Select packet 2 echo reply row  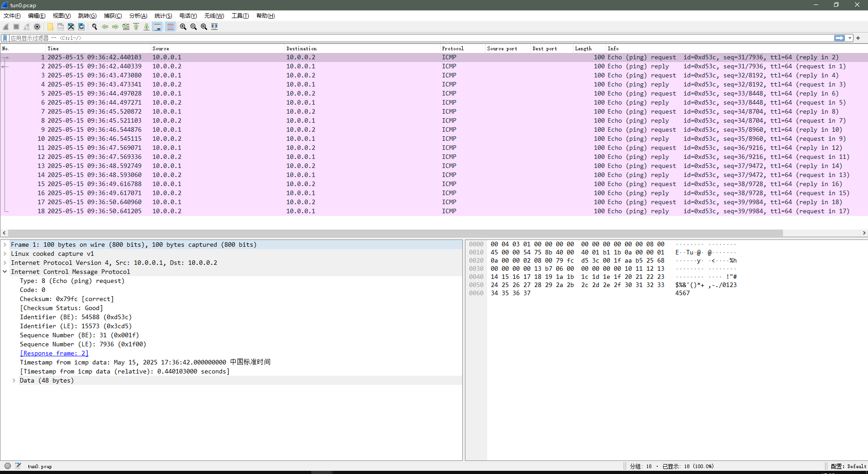(434, 66)
